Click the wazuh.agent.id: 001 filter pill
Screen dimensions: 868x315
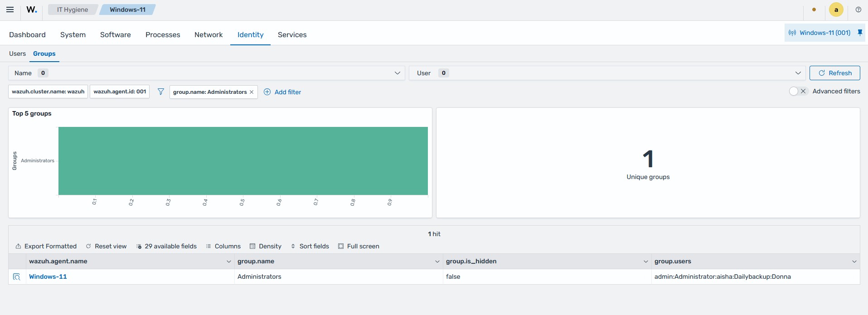(120, 92)
